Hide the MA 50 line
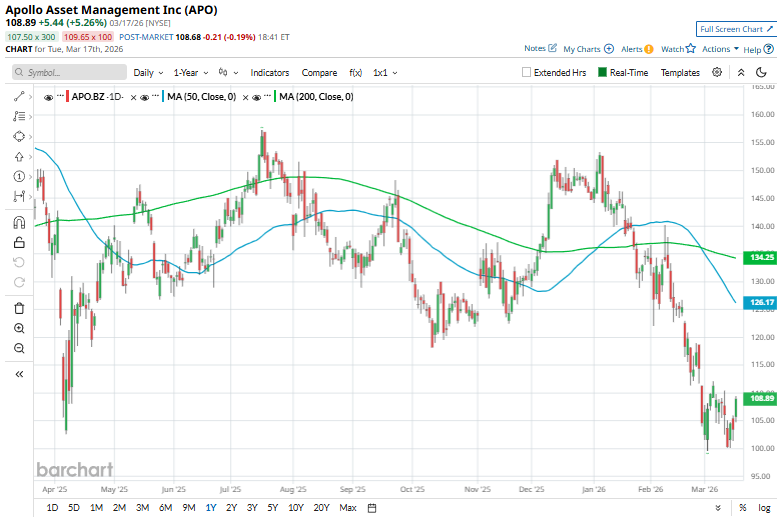 pos(144,98)
